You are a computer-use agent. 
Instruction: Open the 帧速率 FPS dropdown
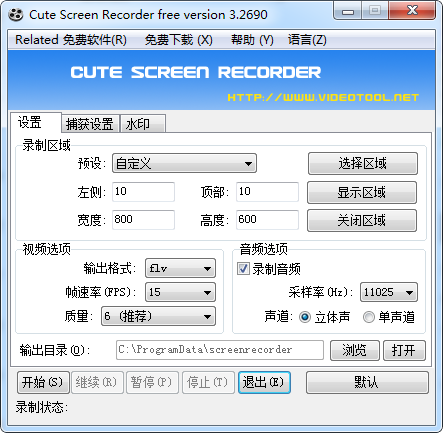180,292
